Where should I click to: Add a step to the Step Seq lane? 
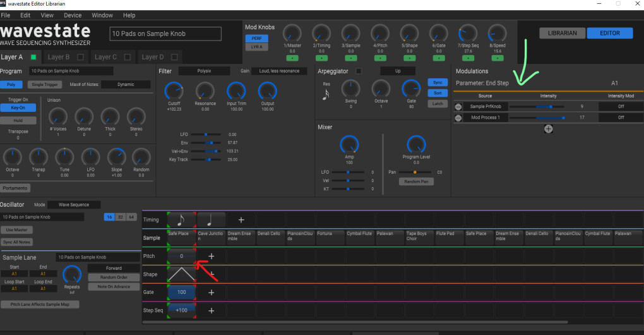click(211, 310)
